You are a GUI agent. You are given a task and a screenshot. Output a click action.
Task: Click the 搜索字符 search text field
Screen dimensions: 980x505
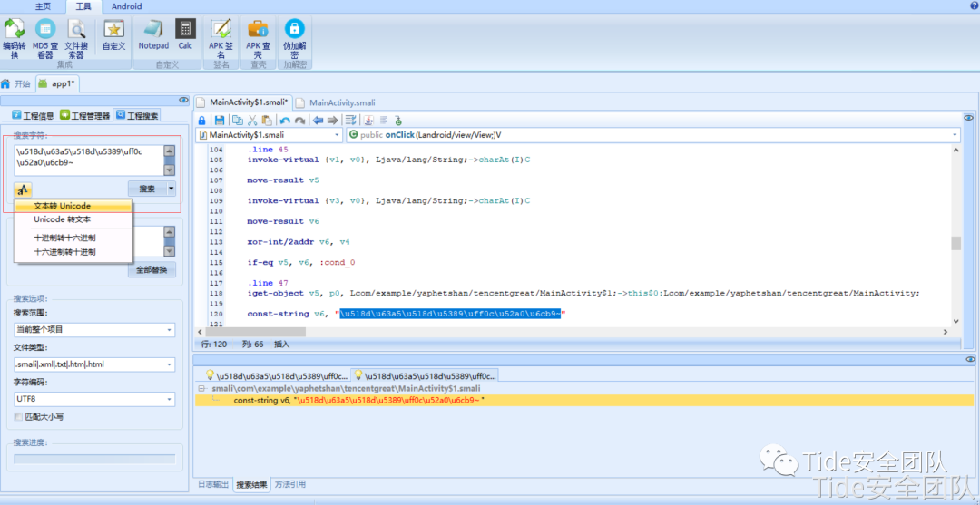click(88, 161)
